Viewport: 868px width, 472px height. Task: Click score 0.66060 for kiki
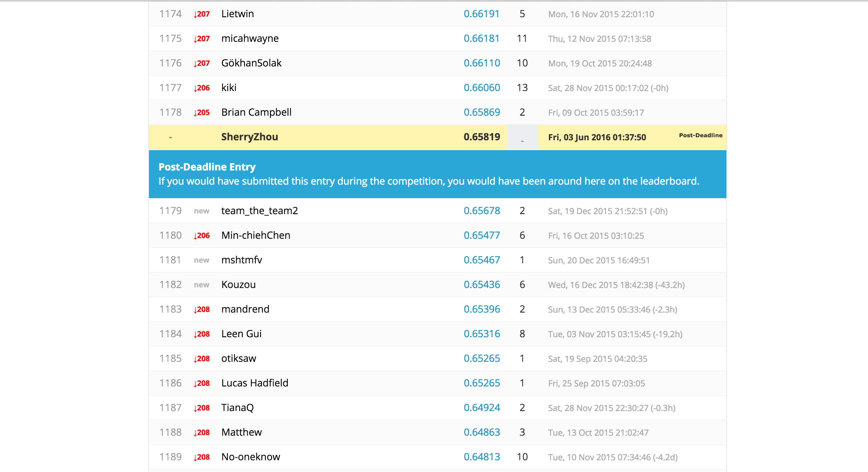481,88
